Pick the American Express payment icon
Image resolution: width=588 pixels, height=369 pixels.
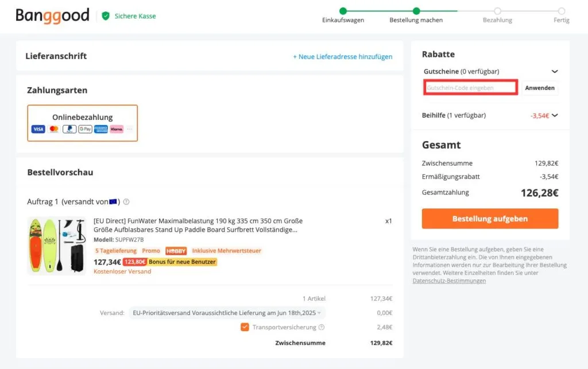coord(100,129)
